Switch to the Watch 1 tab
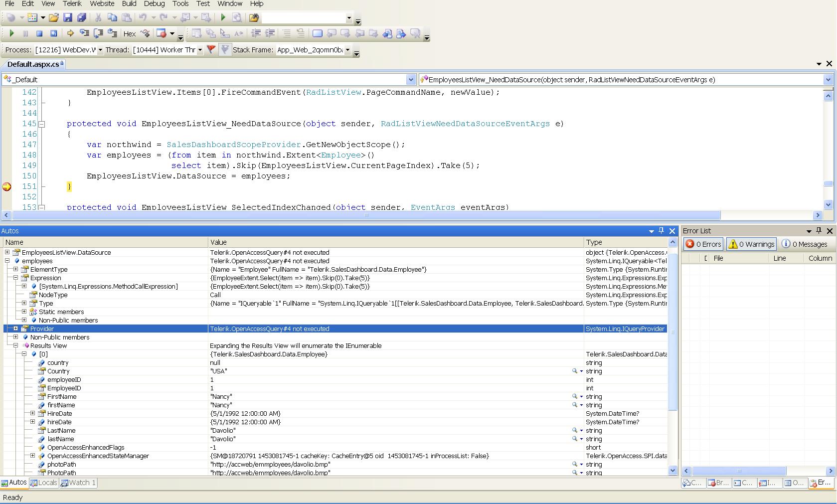 [78, 483]
